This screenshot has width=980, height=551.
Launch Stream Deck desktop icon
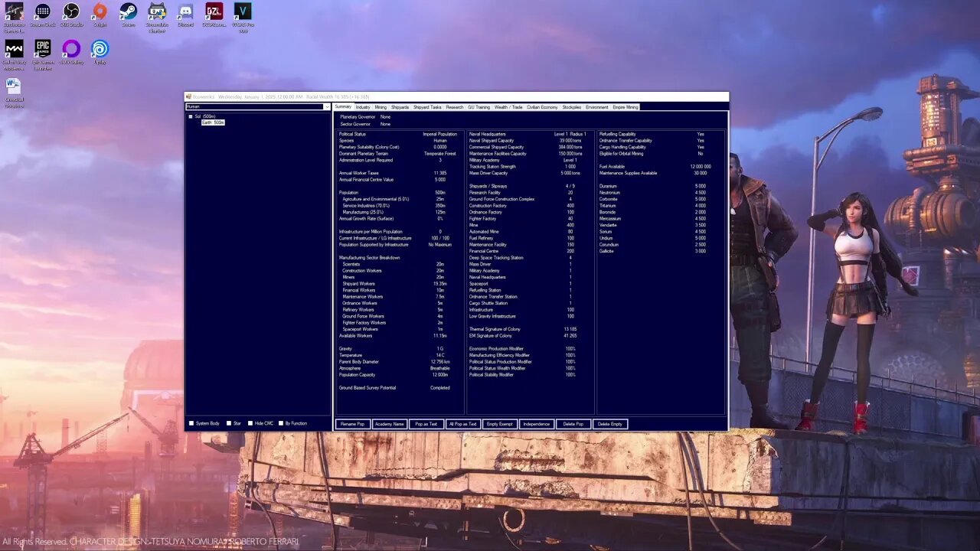click(43, 15)
